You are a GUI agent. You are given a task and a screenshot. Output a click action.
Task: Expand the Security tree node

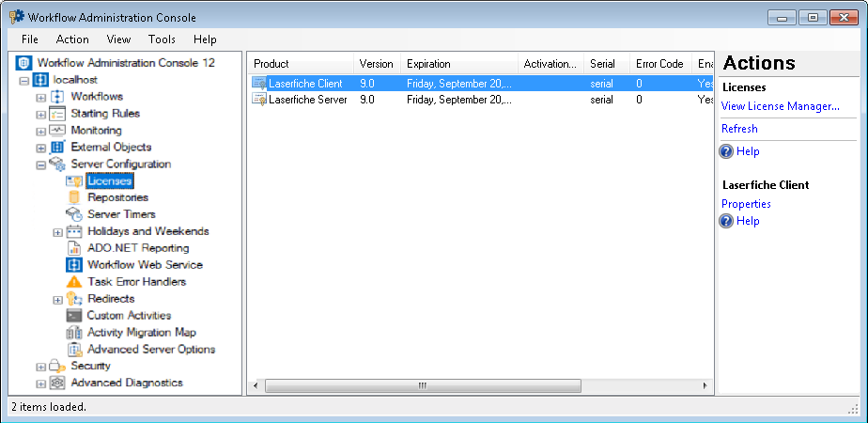[41, 367]
